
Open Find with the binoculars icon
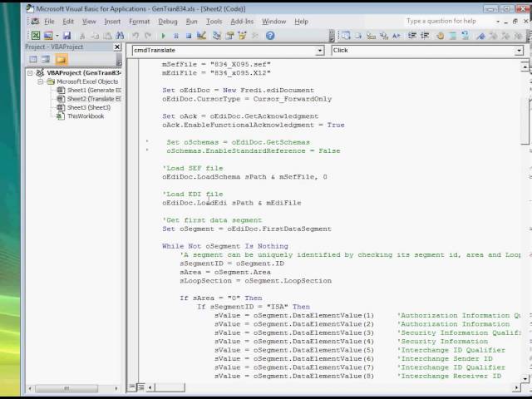tap(120, 35)
